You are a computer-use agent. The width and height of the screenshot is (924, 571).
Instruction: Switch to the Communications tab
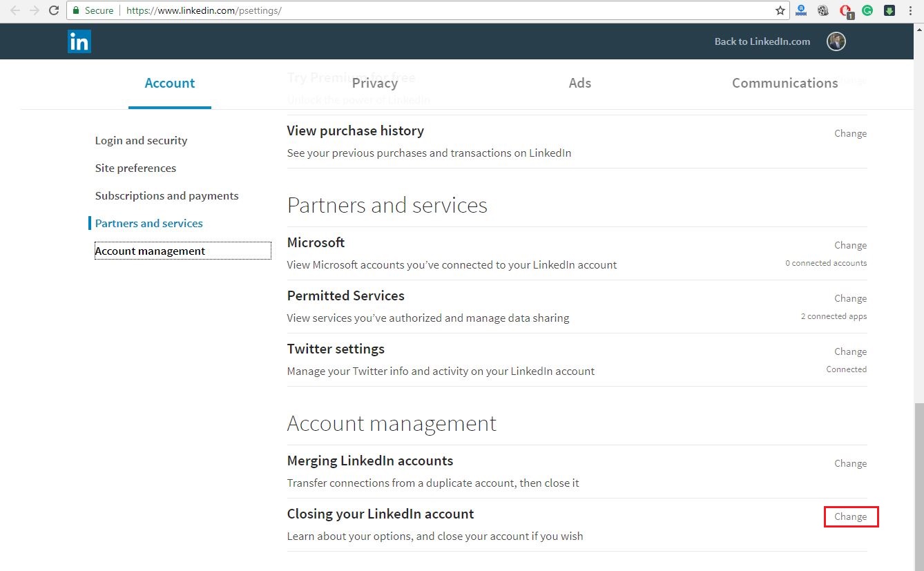click(785, 84)
